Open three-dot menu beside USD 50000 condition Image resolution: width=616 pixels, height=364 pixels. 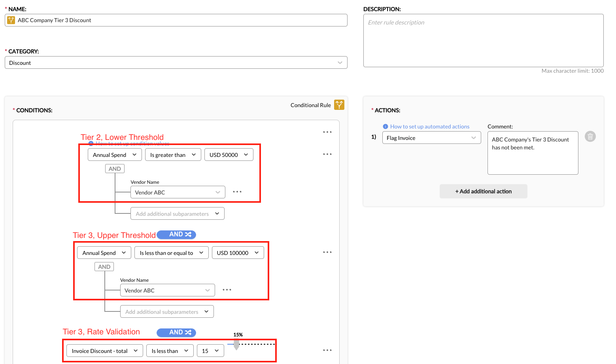tap(327, 154)
